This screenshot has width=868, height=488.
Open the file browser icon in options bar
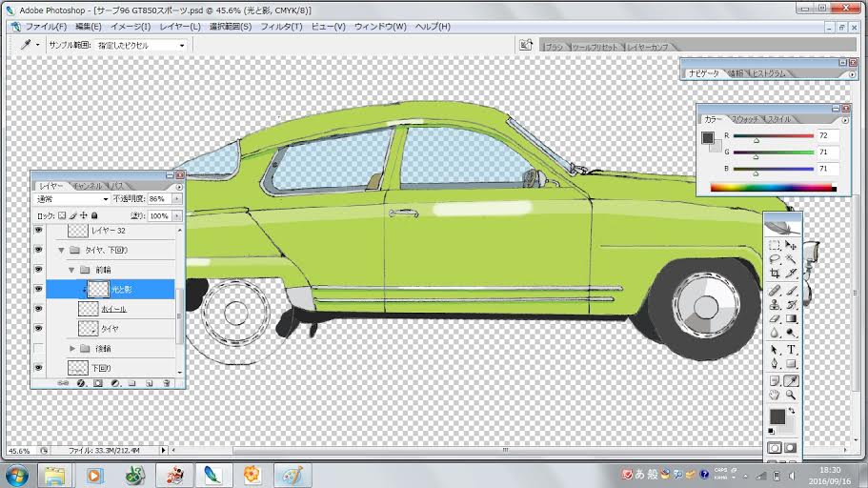(526, 45)
